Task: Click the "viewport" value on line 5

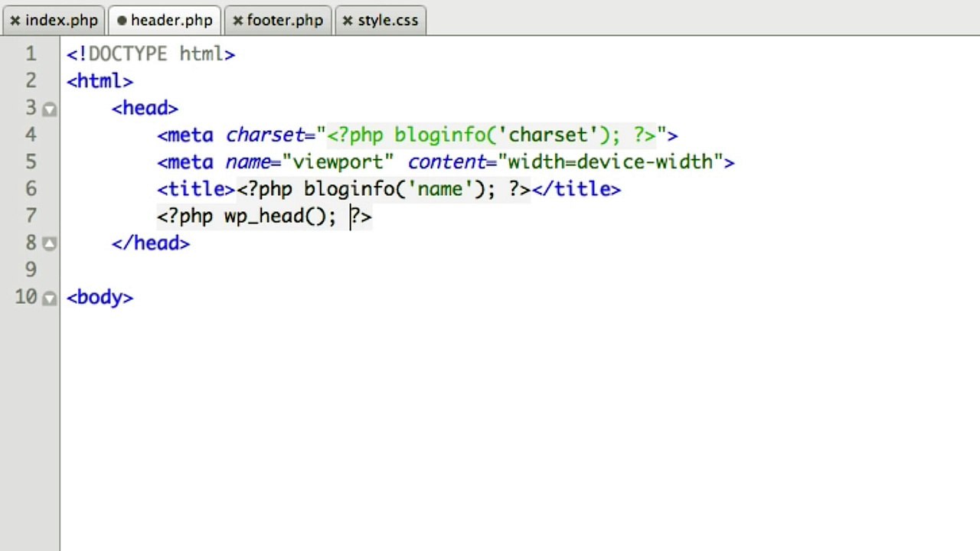Action: 338,162
